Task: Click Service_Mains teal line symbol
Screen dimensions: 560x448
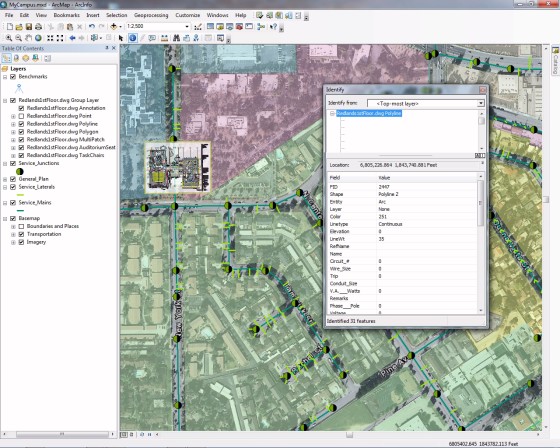Action: [20, 210]
